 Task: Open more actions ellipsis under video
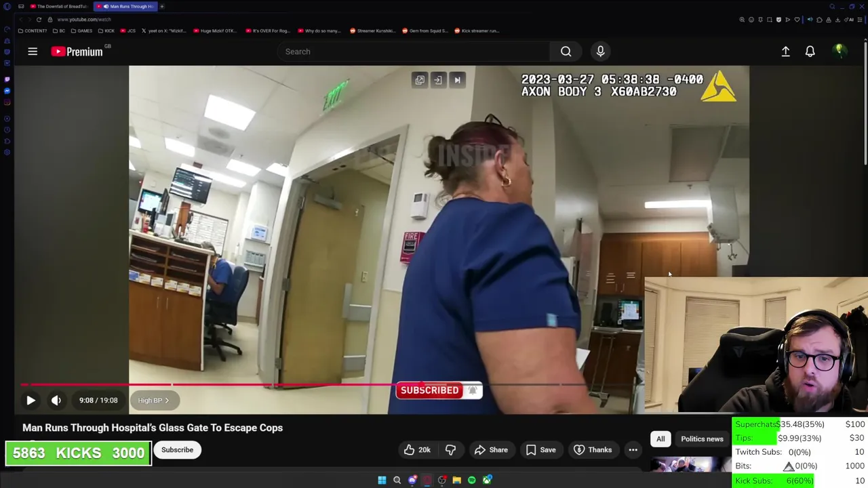633,450
